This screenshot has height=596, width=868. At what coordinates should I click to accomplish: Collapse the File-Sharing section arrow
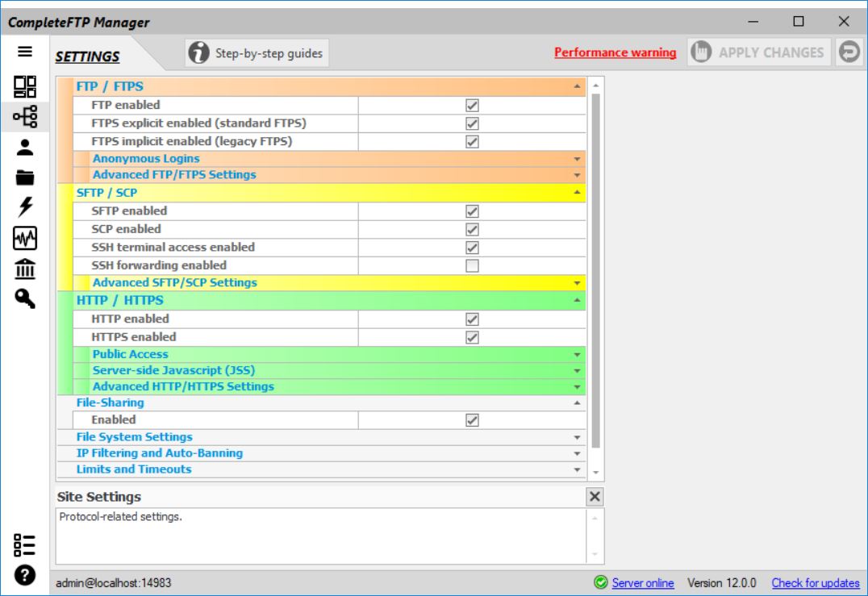click(577, 403)
